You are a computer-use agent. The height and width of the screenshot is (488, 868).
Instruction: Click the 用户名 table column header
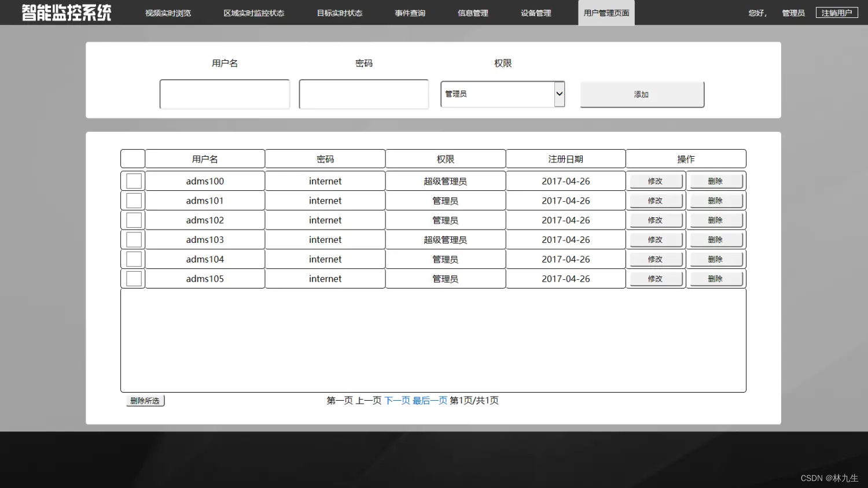(x=205, y=159)
